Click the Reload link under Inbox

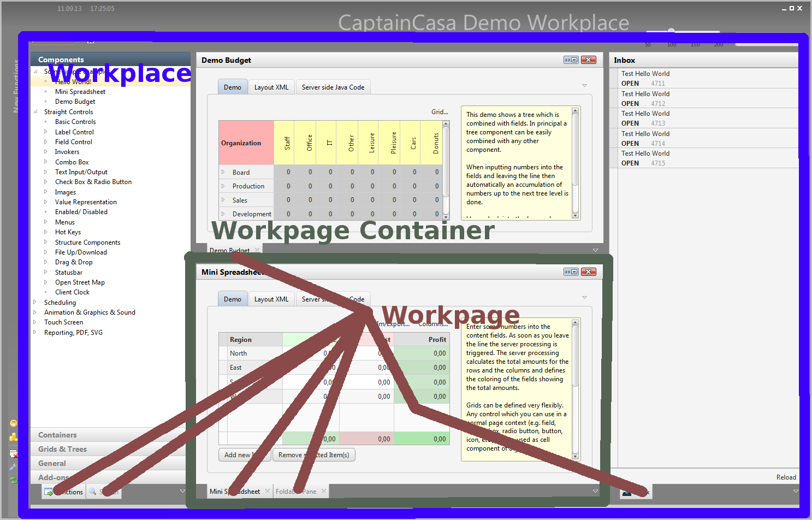[x=786, y=477]
